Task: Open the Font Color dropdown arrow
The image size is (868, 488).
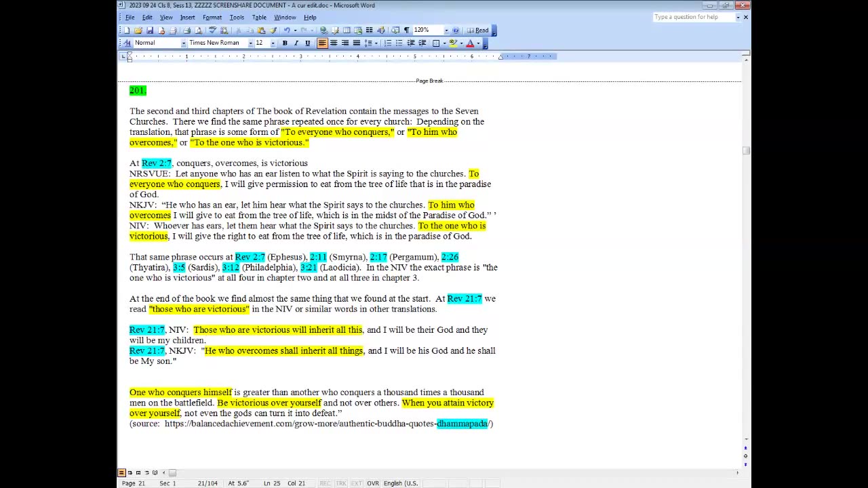Action: [x=479, y=43]
